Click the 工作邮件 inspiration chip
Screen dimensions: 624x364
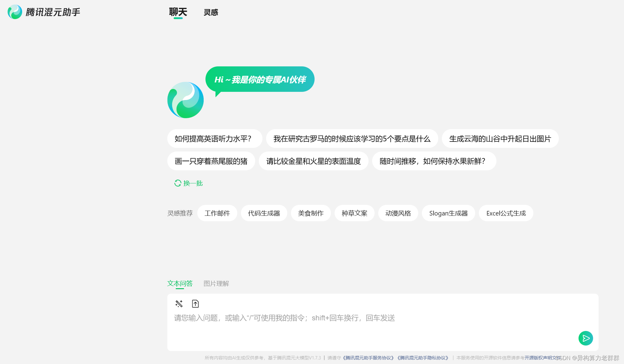(x=217, y=213)
